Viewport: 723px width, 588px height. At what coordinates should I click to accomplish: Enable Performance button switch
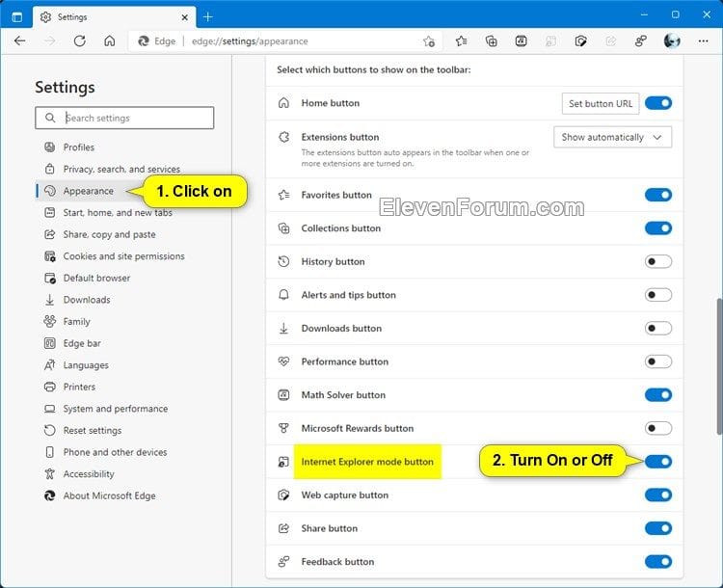[x=658, y=361]
